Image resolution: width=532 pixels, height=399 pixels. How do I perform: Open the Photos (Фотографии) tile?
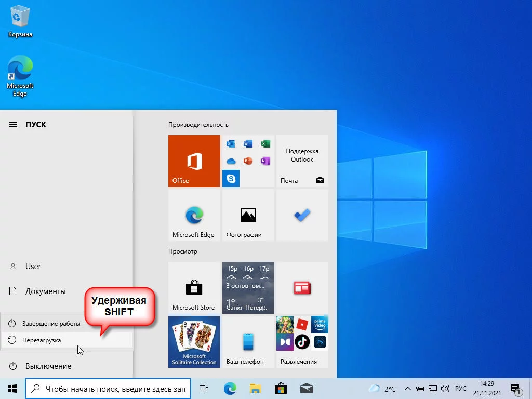[x=248, y=215]
